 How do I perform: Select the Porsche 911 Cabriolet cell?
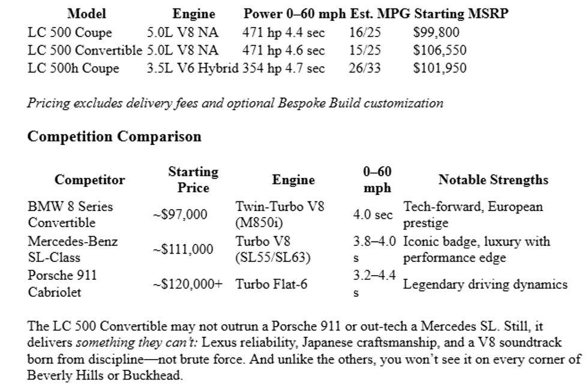(62, 284)
